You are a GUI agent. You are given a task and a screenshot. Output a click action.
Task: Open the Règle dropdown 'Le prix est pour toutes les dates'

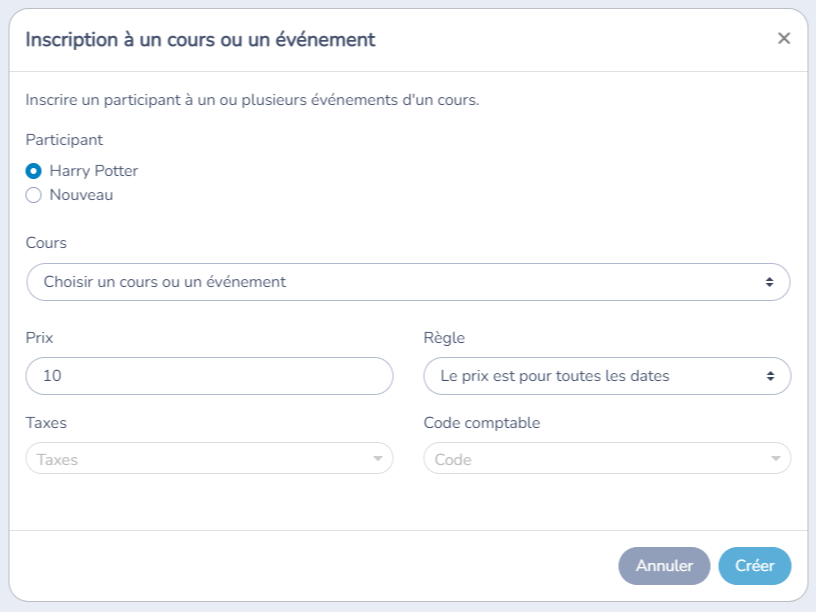607,376
